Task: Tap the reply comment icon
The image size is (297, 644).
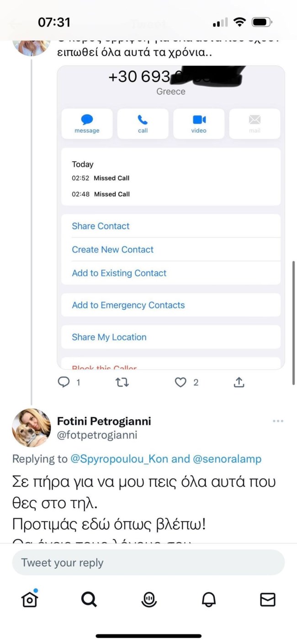Action: (x=64, y=382)
